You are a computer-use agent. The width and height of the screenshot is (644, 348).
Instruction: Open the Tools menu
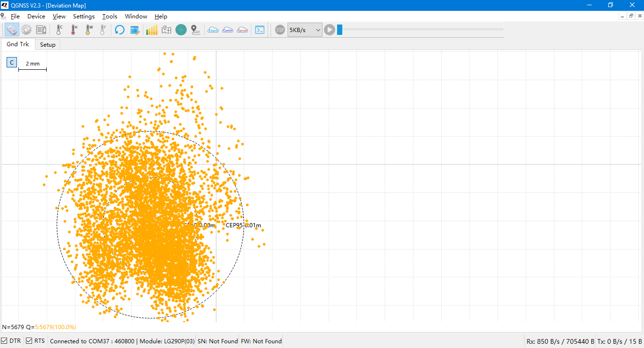109,17
